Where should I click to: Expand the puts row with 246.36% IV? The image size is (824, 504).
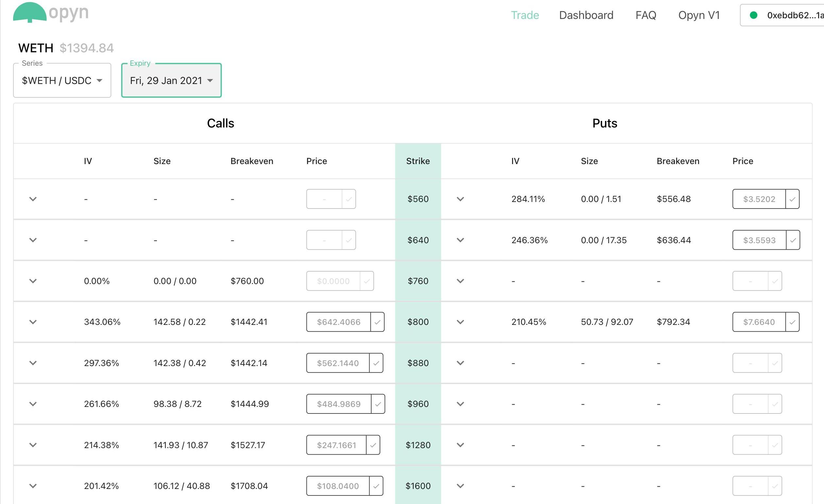pyautogui.click(x=460, y=240)
